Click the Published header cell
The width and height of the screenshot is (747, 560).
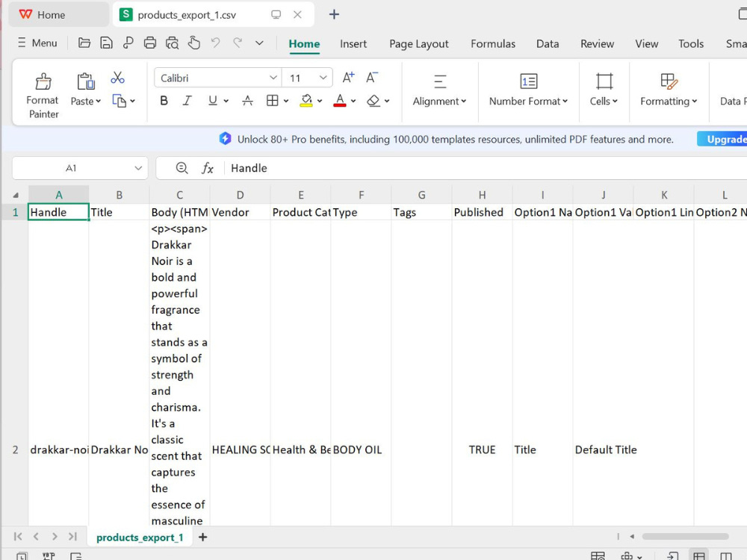tap(482, 212)
